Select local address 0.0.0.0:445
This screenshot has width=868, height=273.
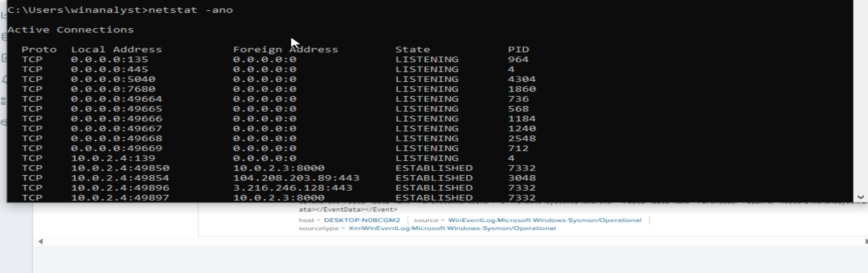[109, 69]
